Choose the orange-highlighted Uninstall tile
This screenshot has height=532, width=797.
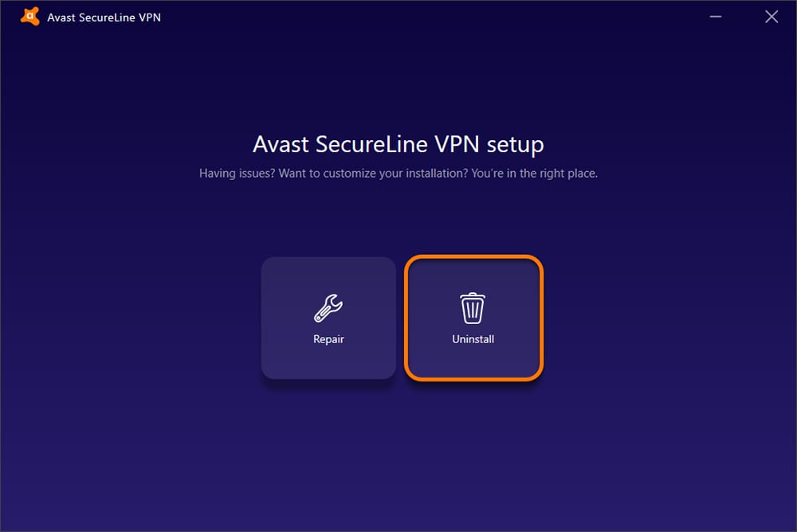pos(473,318)
